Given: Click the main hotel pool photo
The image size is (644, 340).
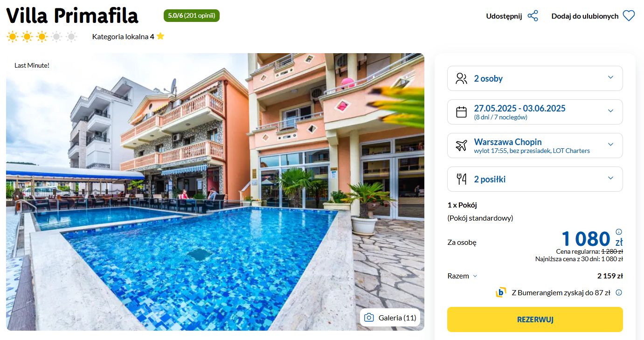Looking at the screenshot, I should (x=215, y=192).
